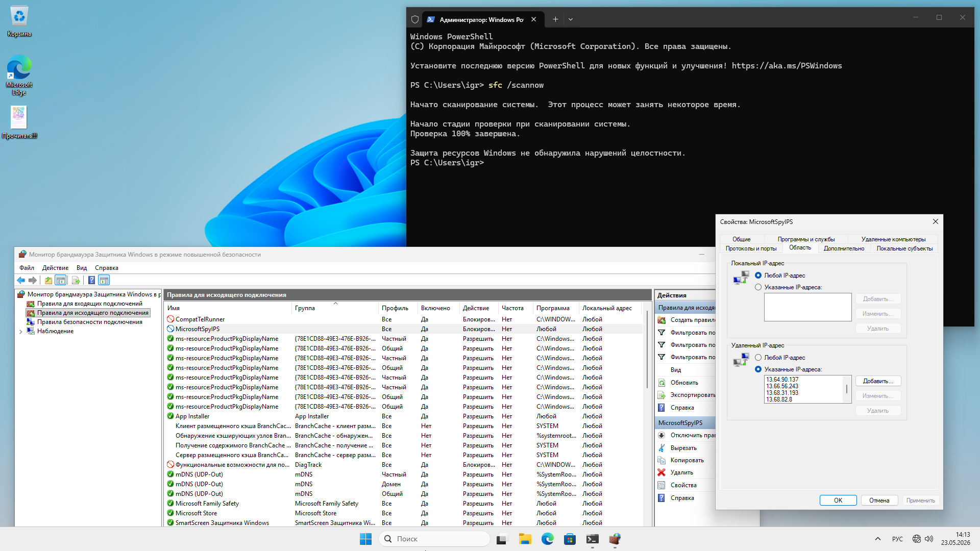Screen dimensions: 980x551
Task: Open a new tab in the terminal
Action: 555,19
